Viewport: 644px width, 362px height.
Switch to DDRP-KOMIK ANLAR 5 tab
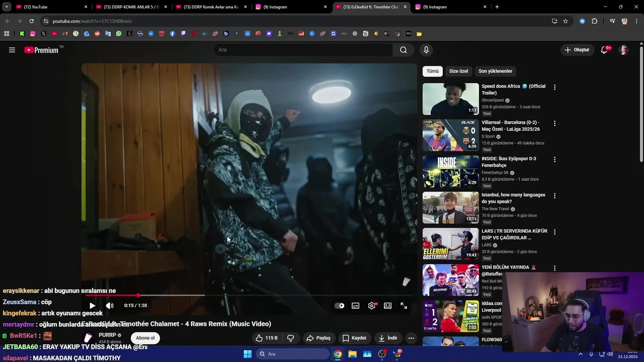tap(131, 7)
